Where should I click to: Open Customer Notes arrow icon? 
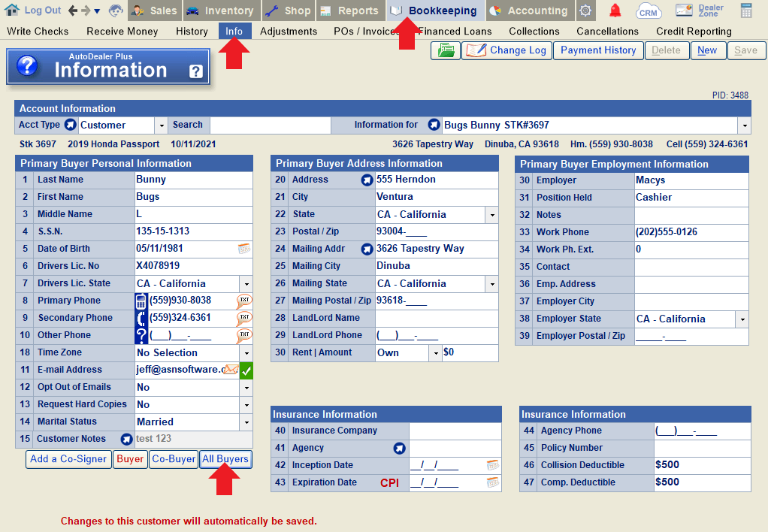[x=127, y=440]
